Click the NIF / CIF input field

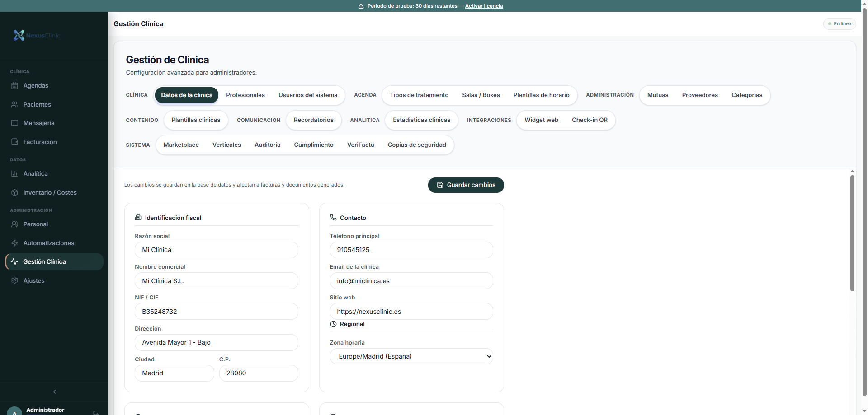(216, 312)
